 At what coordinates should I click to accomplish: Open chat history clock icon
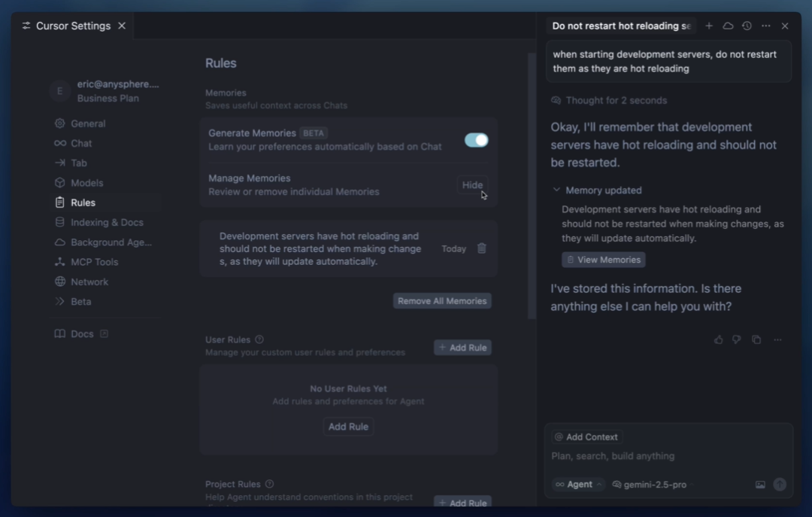point(747,26)
